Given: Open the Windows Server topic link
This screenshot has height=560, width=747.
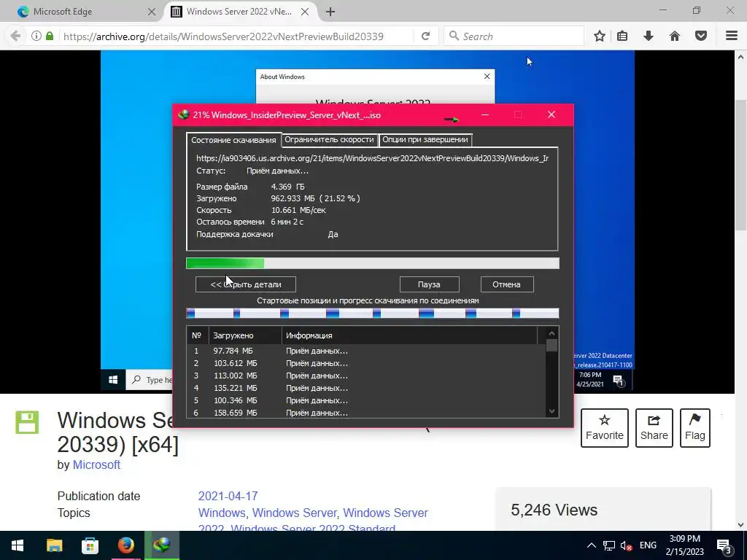Looking at the screenshot, I should point(294,513).
